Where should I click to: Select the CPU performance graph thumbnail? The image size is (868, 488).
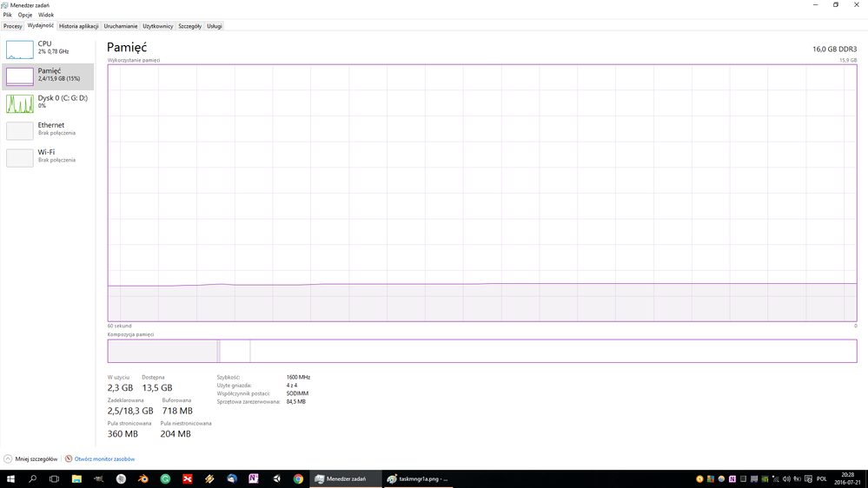click(19, 49)
